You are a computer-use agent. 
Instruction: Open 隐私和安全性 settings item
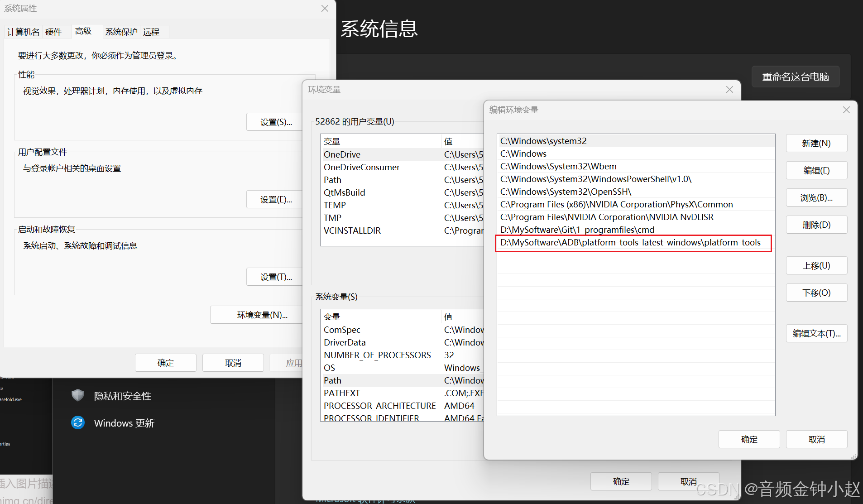pyautogui.click(x=122, y=396)
